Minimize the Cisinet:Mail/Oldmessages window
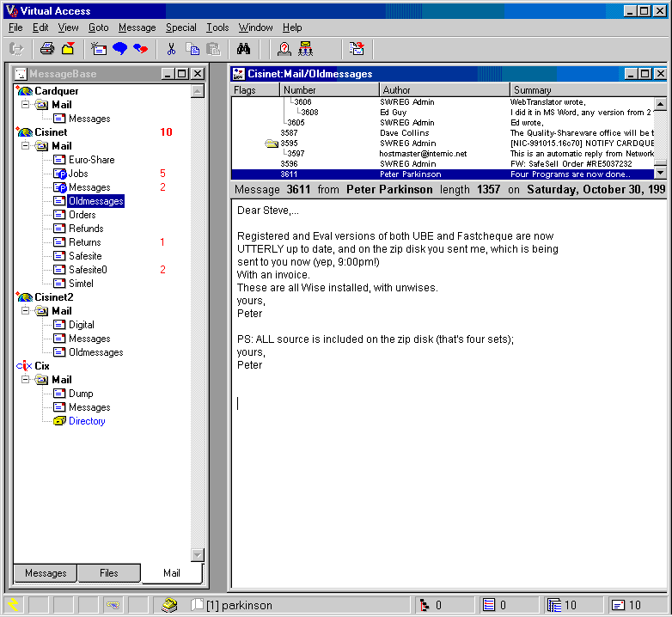This screenshot has height=617, width=672. point(631,74)
